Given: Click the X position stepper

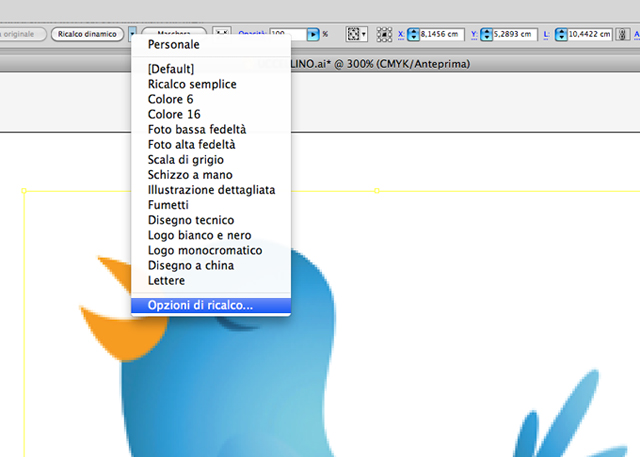Looking at the screenshot, I should pyautogui.click(x=415, y=34).
